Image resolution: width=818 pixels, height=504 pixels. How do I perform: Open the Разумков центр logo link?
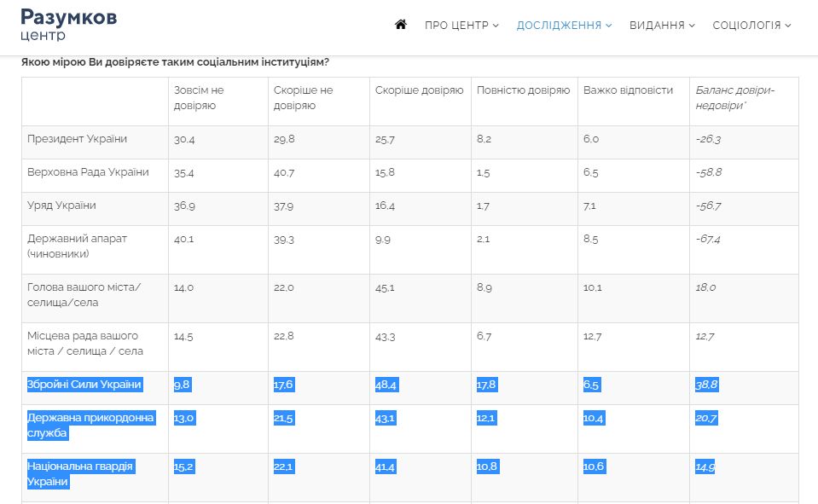tap(69, 25)
